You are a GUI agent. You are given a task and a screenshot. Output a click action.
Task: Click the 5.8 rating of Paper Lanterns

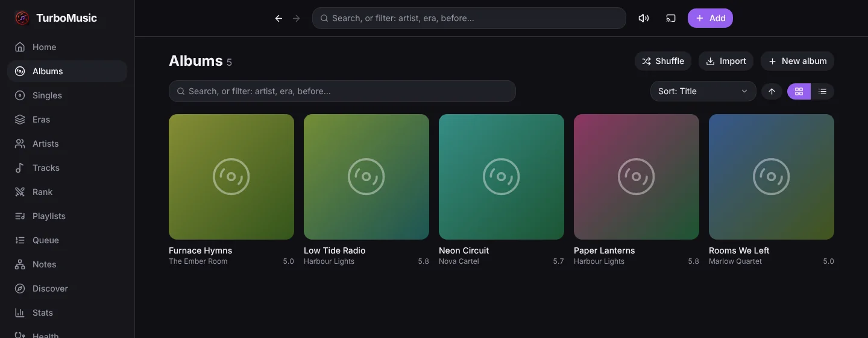pos(693,261)
